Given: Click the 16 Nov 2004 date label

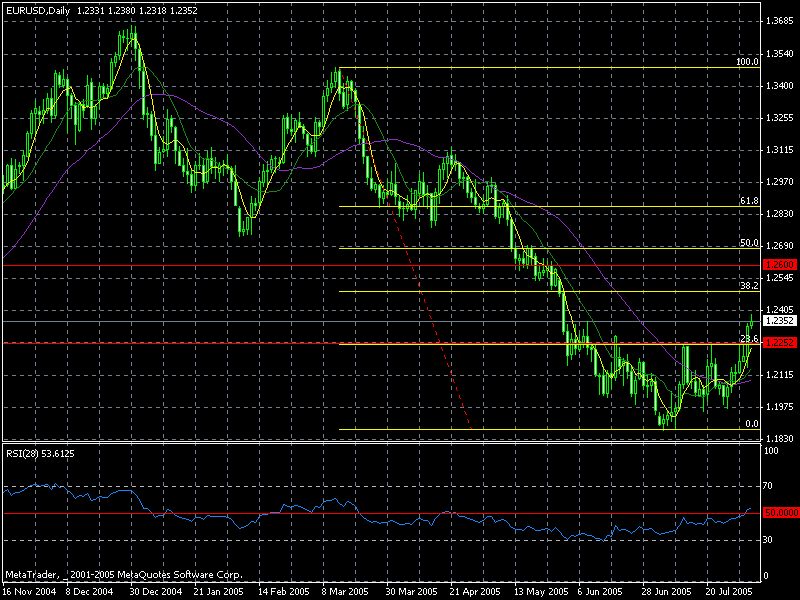Looking at the screenshot, I should tap(29, 592).
